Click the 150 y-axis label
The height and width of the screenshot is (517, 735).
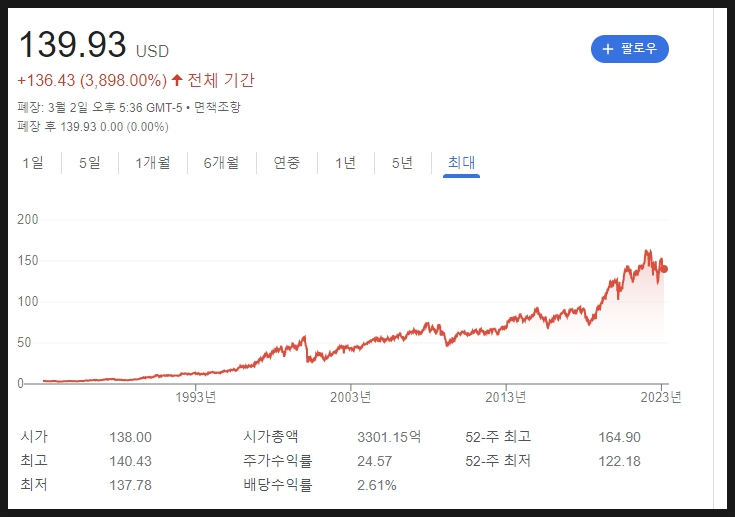click(28, 261)
